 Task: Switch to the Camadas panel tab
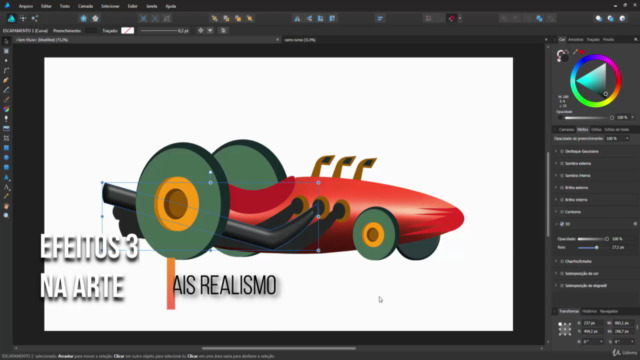pyautogui.click(x=566, y=130)
